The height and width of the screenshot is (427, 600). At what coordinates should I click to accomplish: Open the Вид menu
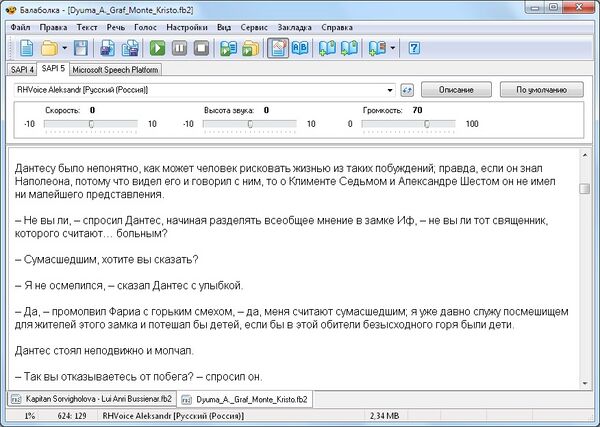click(x=224, y=28)
